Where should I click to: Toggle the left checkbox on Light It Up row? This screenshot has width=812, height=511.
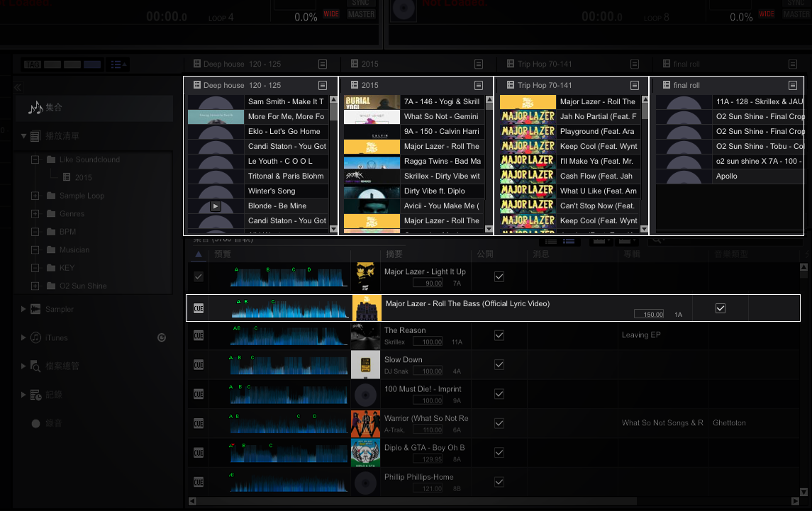[199, 277]
